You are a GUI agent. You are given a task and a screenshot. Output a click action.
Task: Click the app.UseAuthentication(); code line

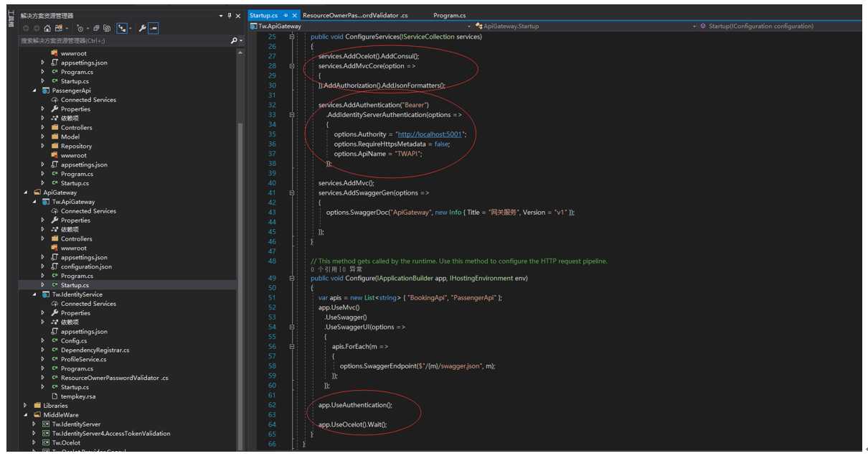coord(355,405)
